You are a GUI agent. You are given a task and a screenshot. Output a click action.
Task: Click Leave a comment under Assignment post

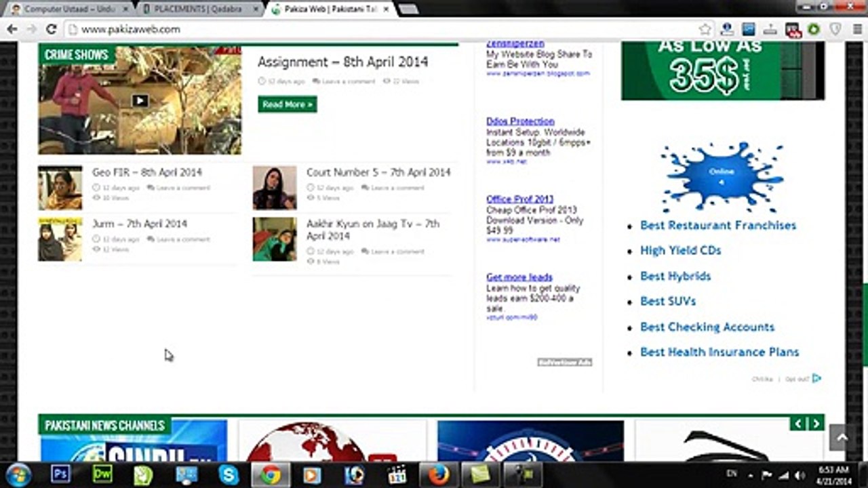(348, 81)
